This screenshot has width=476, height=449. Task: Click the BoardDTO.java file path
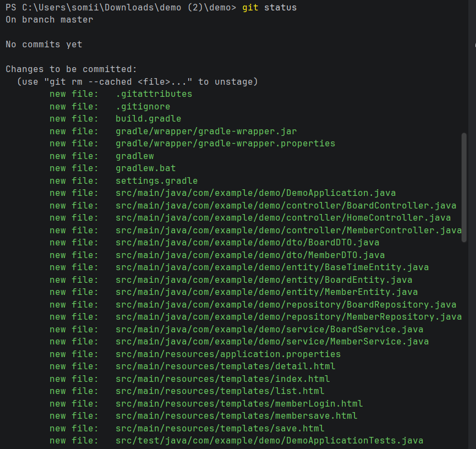click(x=247, y=242)
